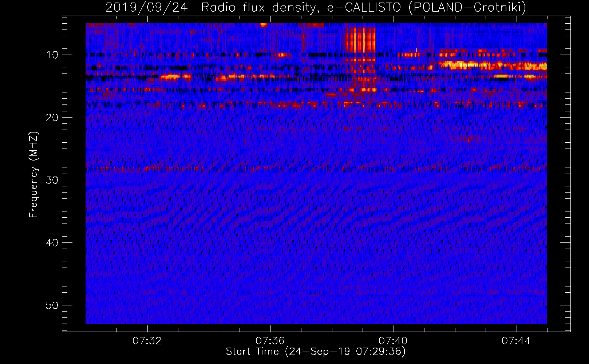Click the bright red burst near 07:39
Image resolution: width=589 pixels, height=364 pixels.
[x=360, y=39]
